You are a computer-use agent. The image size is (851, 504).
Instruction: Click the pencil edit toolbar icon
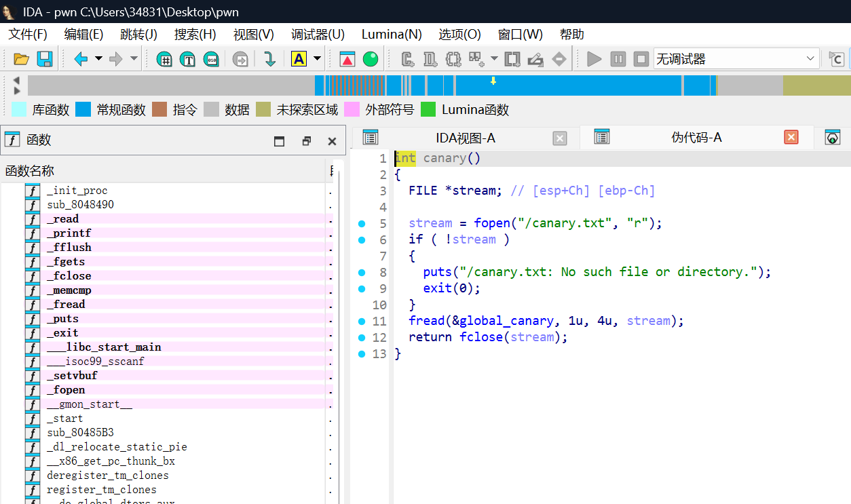pos(535,59)
